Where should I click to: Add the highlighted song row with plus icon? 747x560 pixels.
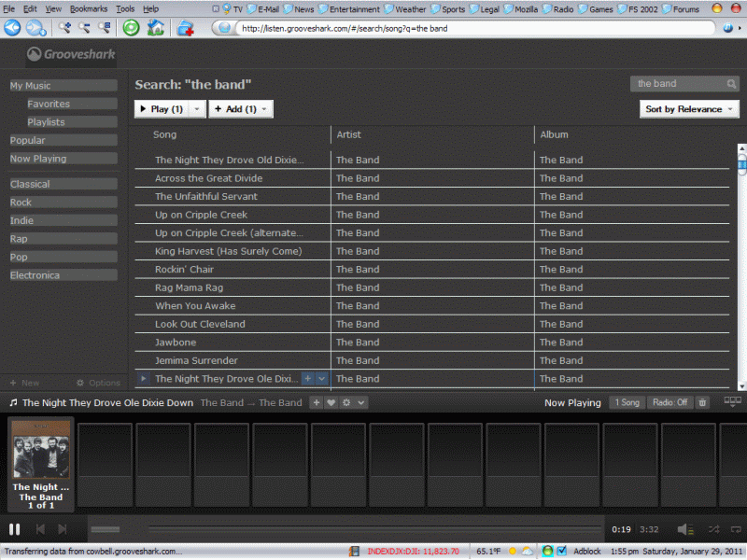[x=308, y=379]
